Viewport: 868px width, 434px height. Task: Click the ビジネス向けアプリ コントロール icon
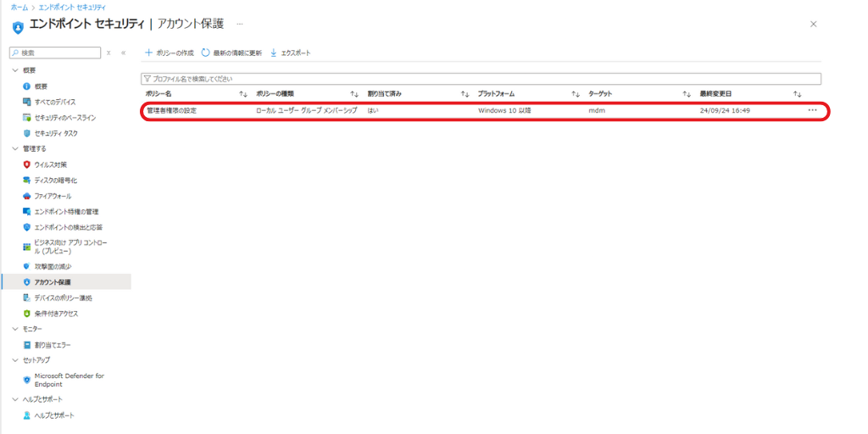(26, 247)
